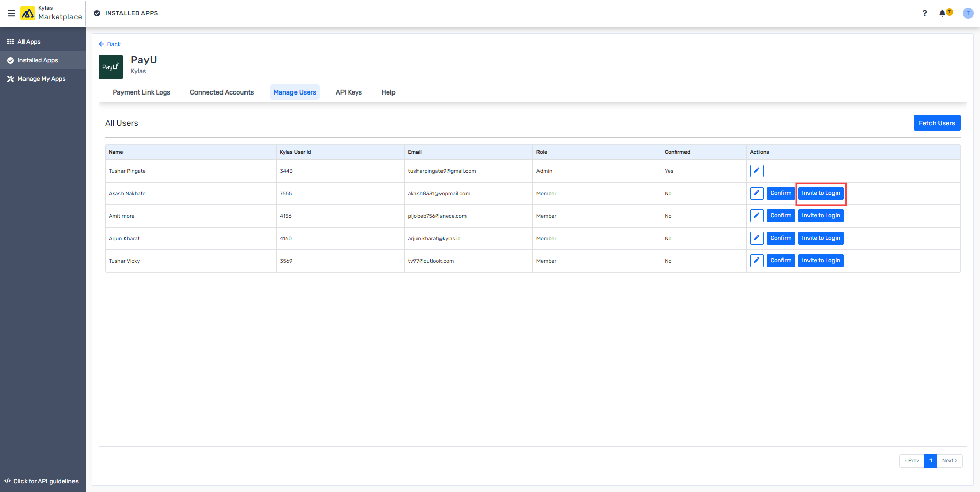Click the Fetch Users button
The height and width of the screenshot is (492, 980).
(937, 123)
